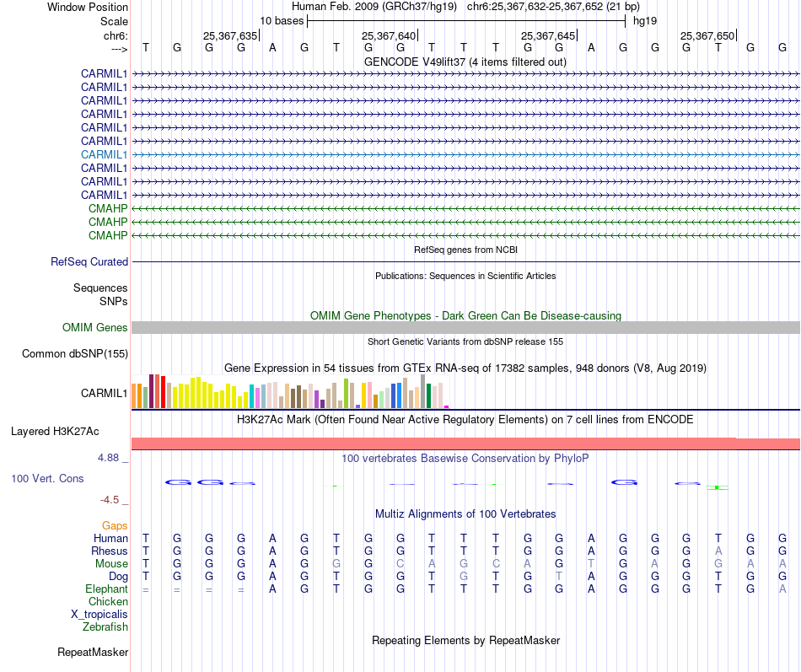Select the Elephant alignment row label

(106, 589)
